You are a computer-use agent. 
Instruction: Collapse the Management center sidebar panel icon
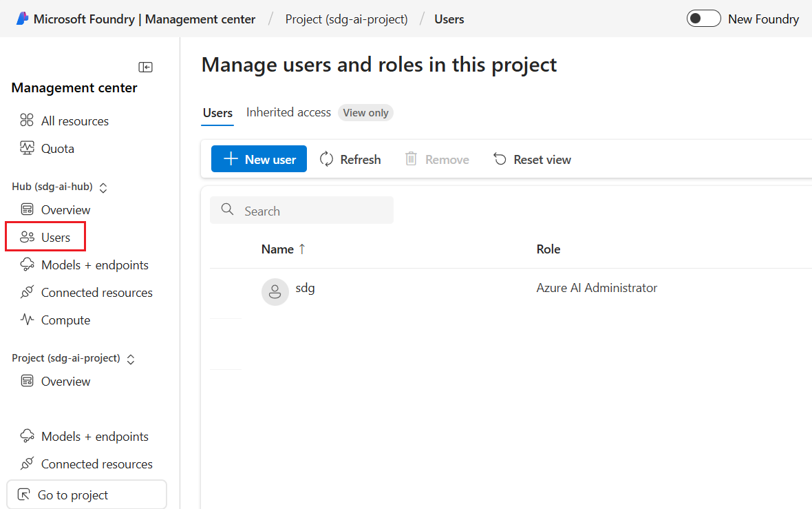pos(145,67)
